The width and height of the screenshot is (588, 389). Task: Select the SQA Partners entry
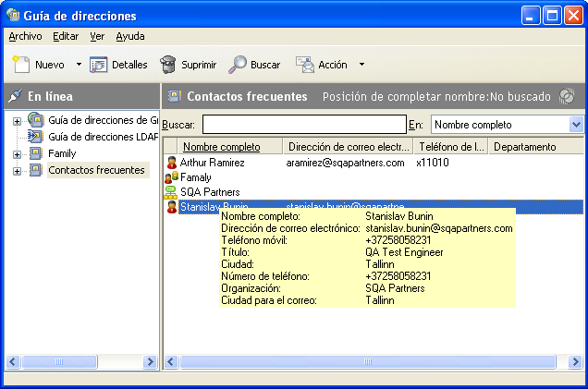[x=210, y=192]
